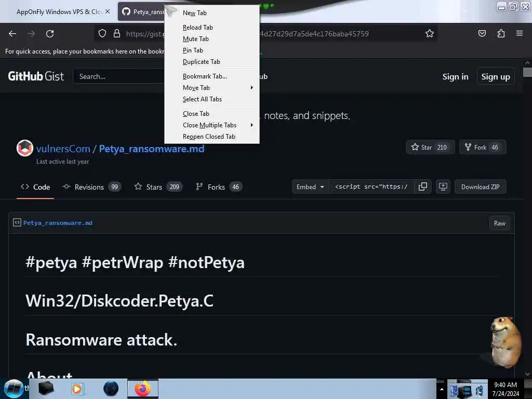Screen dimensions: 532x399
Task: Click the Sign in link
Action: [x=455, y=77]
